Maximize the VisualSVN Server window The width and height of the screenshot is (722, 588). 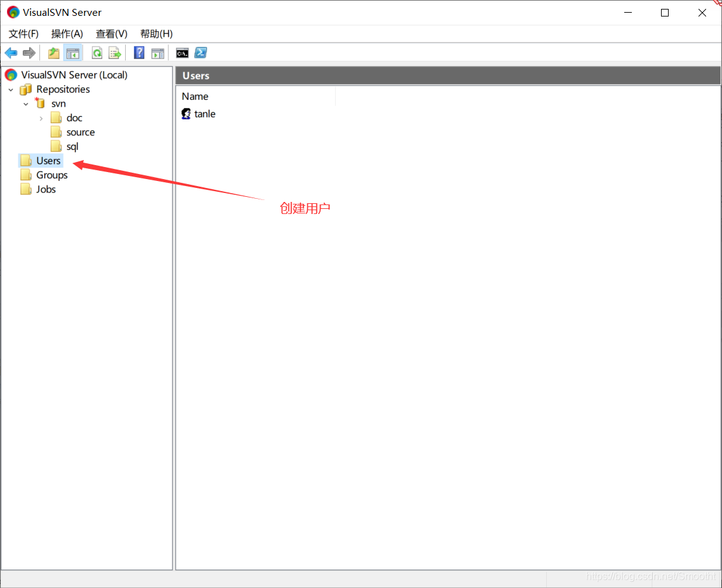tap(665, 13)
